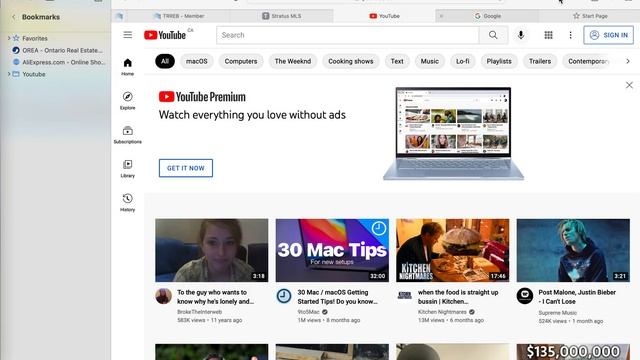640x360 pixels.
Task: Open Library in the sidebar
Action: coord(127,169)
